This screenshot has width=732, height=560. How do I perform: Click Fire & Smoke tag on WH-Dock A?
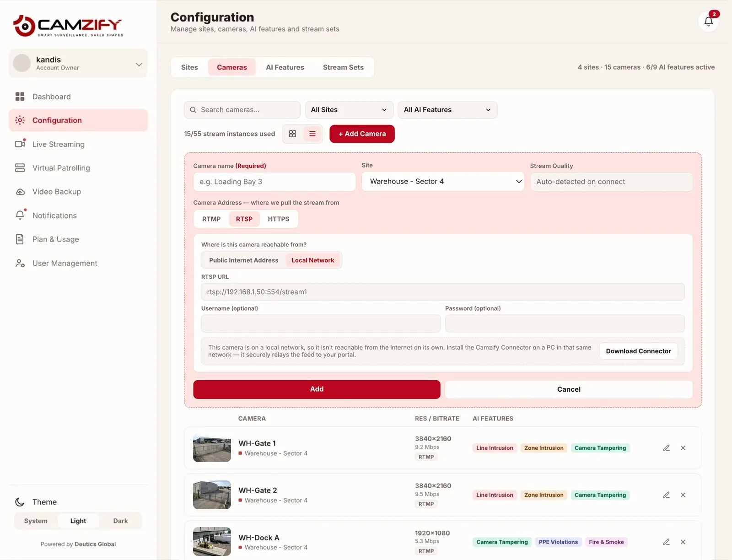click(x=606, y=542)
